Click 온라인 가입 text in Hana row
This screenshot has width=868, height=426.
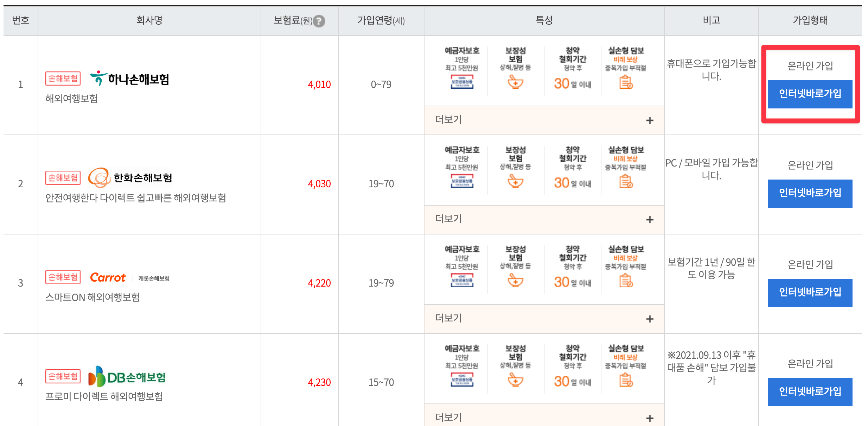tap(810, 66)
